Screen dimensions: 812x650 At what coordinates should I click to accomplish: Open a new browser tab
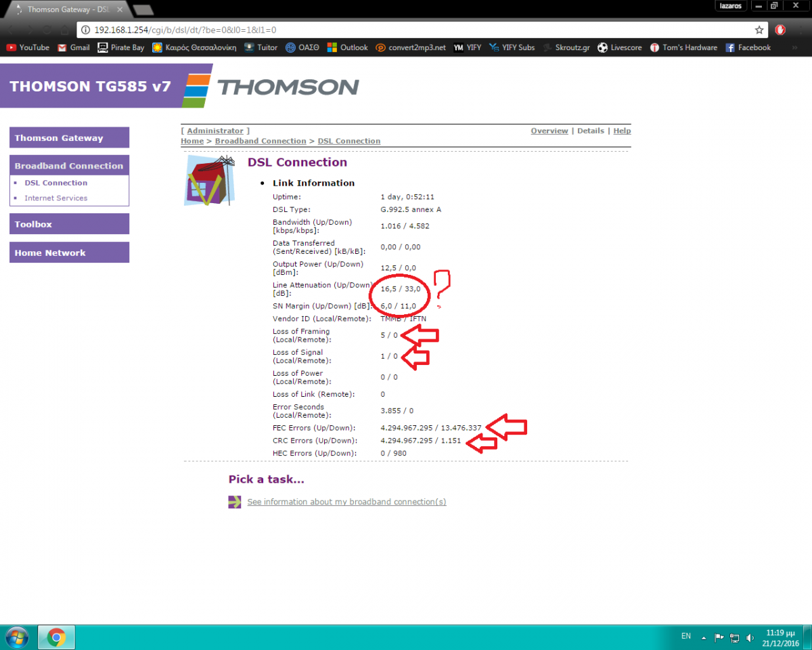pyautogui.click(x=143, y=9)
